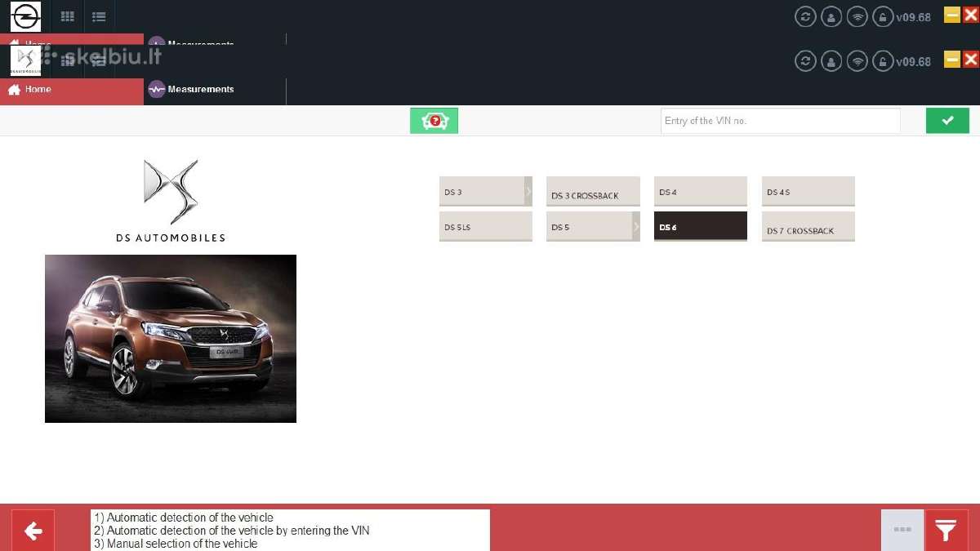
Task: Click the sync icon in the Opel window
Action: [x=805, y=16]
